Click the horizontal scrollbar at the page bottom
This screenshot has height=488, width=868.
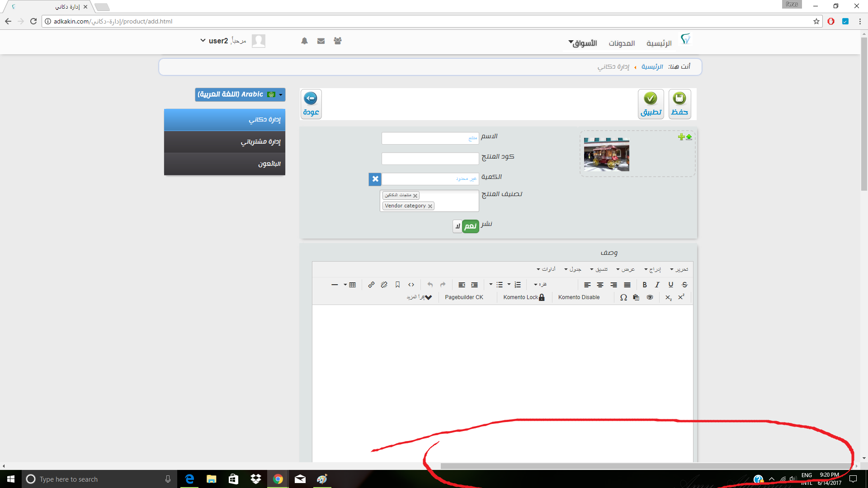[x=646, y=466]
